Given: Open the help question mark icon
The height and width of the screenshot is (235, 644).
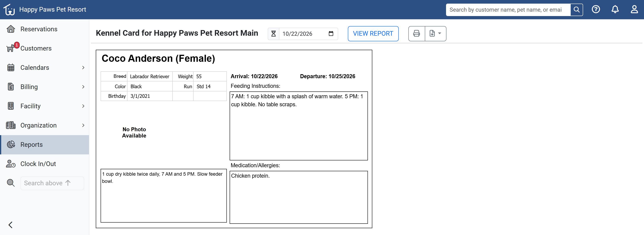Looking at the screenshot, I should [596, 9].
